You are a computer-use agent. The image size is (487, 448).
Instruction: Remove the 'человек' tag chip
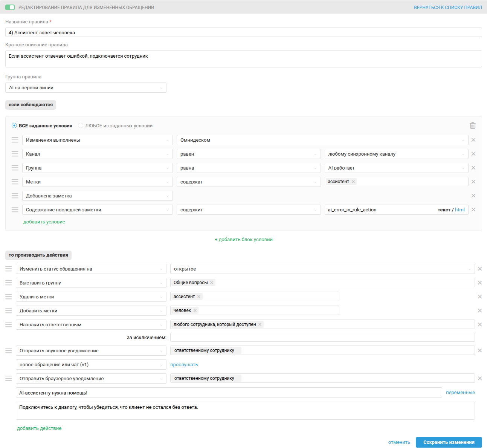195,310
